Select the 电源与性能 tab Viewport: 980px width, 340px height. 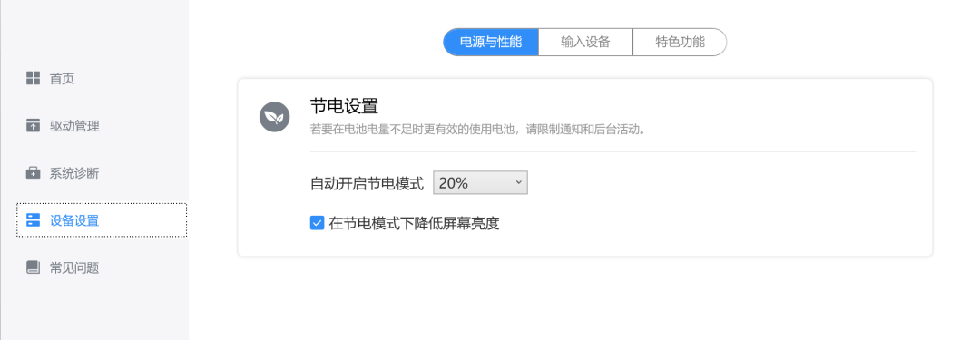491,42
